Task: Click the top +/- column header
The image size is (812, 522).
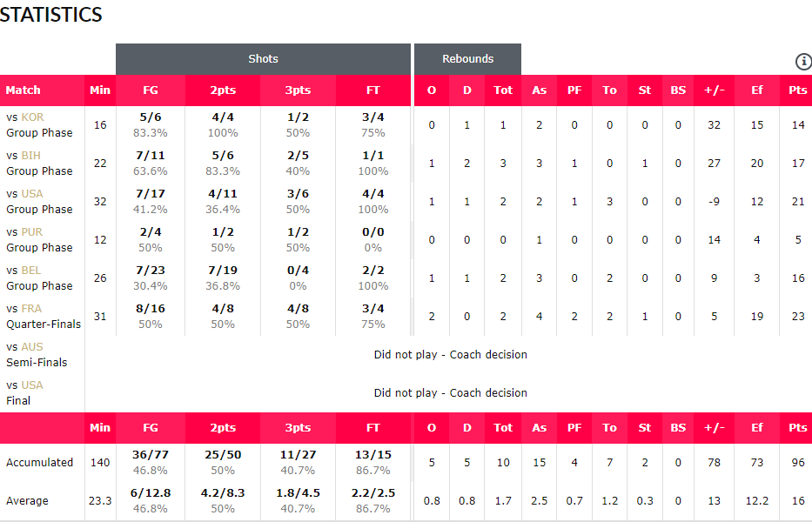Action: (715, 90)
